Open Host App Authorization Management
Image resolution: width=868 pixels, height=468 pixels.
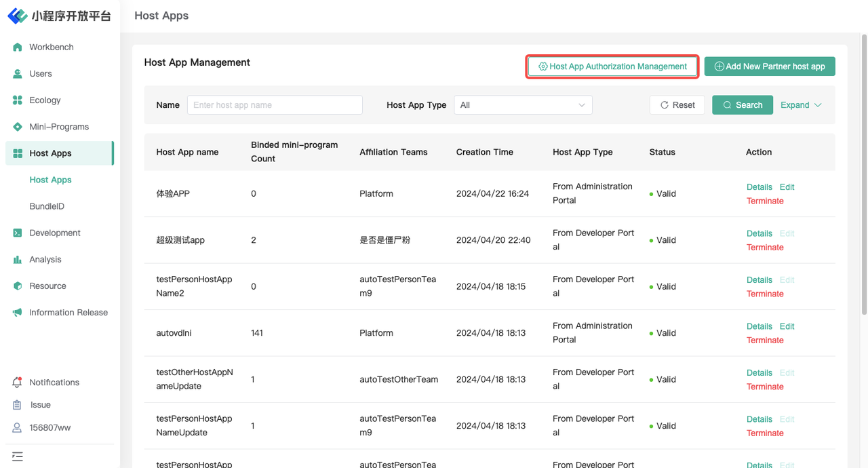tap(613, 66)
